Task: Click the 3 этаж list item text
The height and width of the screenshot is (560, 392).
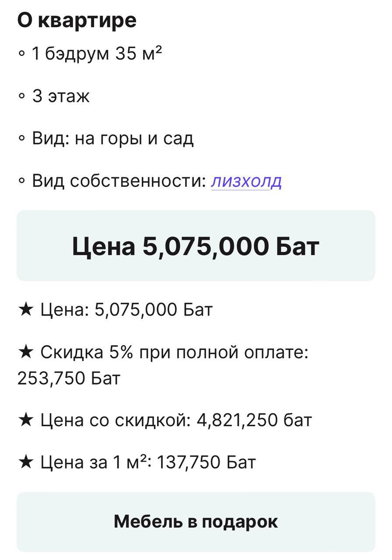Action: pos(61,96)
